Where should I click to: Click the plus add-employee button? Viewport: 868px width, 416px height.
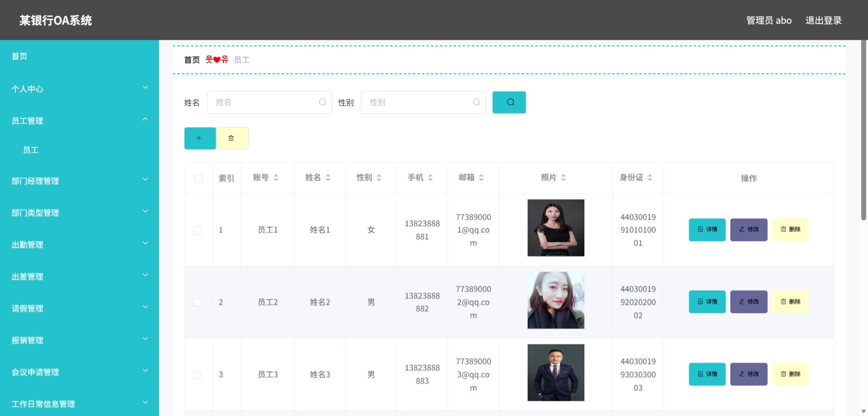pyautogui.click(x=200, y=138)
